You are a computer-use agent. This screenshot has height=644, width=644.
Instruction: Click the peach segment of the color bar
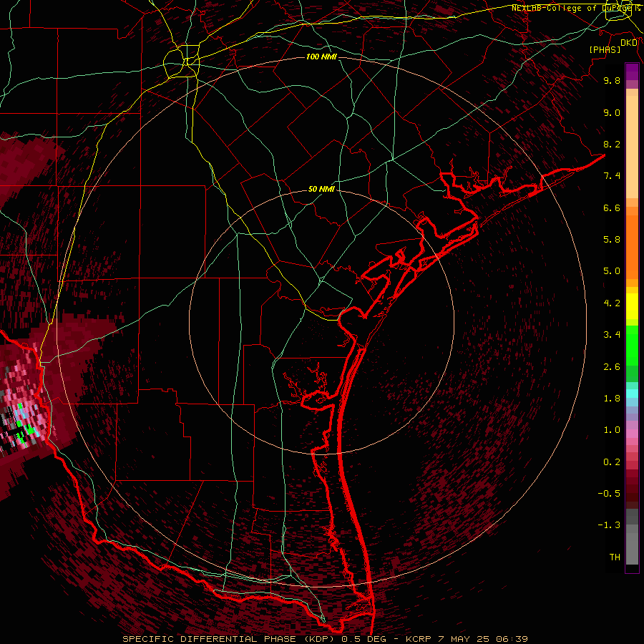(632, 144)
